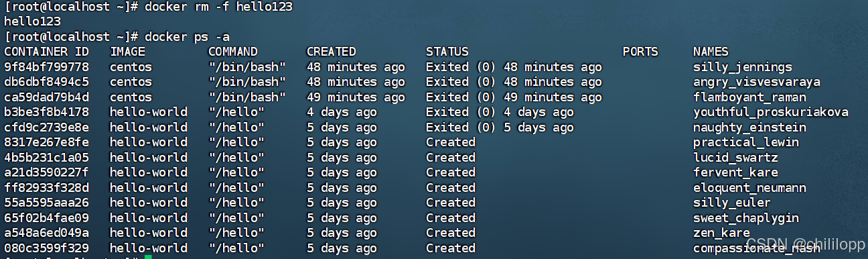This screenshot has width=868, height=259.
Task: Click the name zen_kare
Action: click(x=721, y=233)
